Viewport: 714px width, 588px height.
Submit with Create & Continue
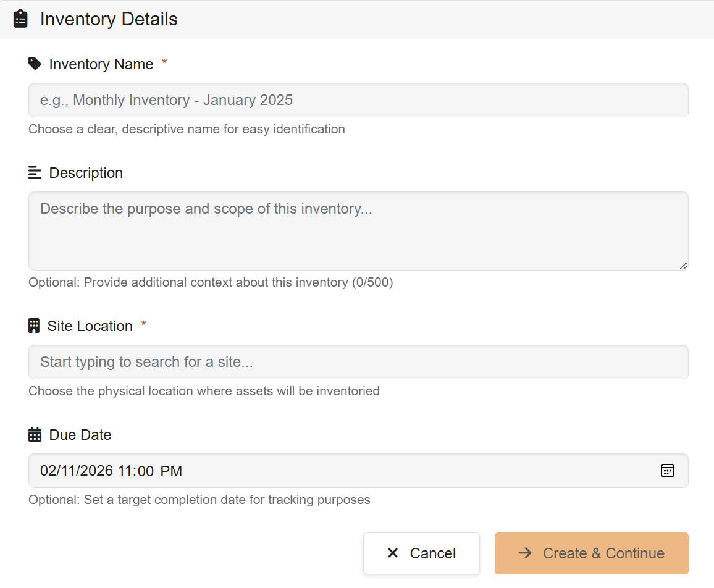point(591,553)
